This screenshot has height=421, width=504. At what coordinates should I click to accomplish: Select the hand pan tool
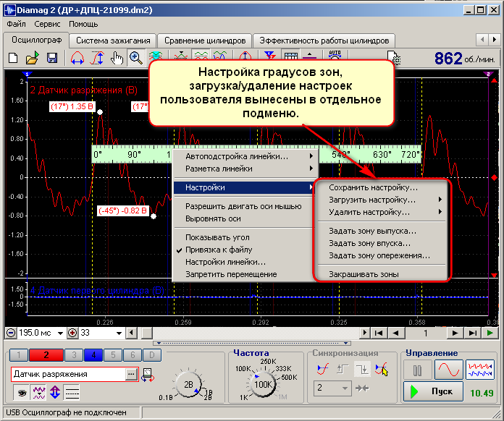pyautogui.click(x=117, y=59)
